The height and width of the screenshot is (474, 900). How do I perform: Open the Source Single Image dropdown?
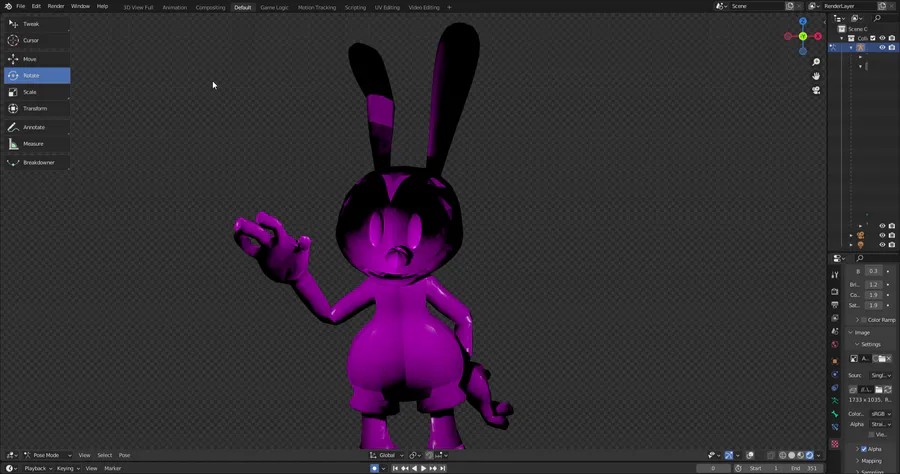(880, 375)
